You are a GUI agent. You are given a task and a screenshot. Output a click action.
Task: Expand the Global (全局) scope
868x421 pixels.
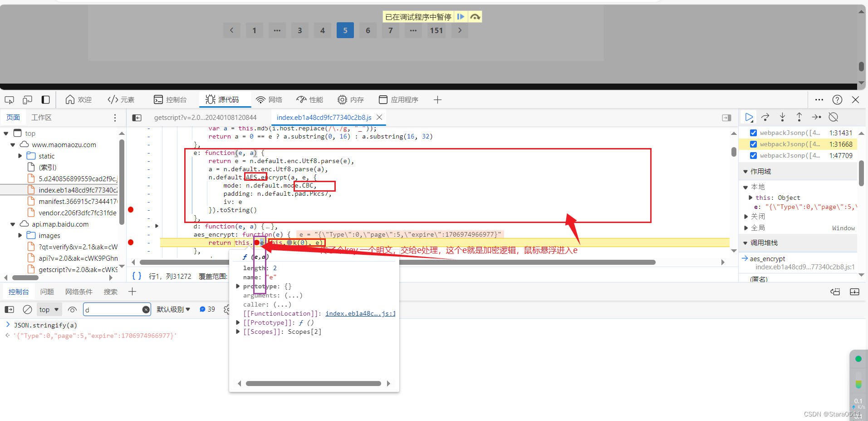[x=745, y=228]
